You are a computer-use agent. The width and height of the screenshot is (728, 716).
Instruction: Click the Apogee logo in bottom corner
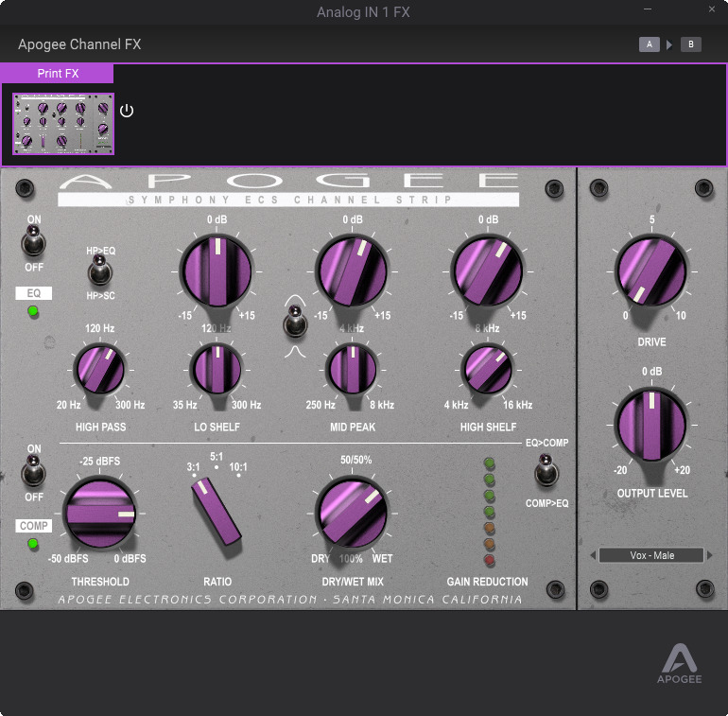pos(680,664)
